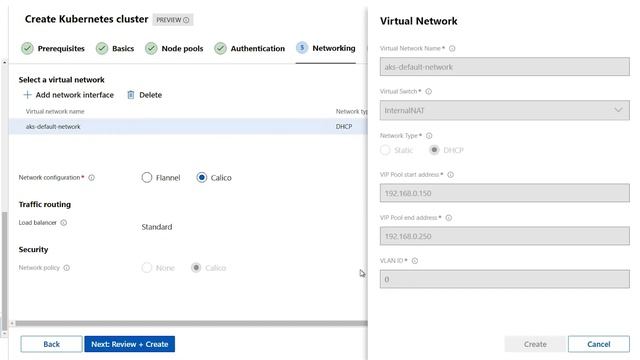Click the Prerequisites green checkmark icon
Image resolution: width=640 pixels, height=360 pixels.
(x=27, y=48)
